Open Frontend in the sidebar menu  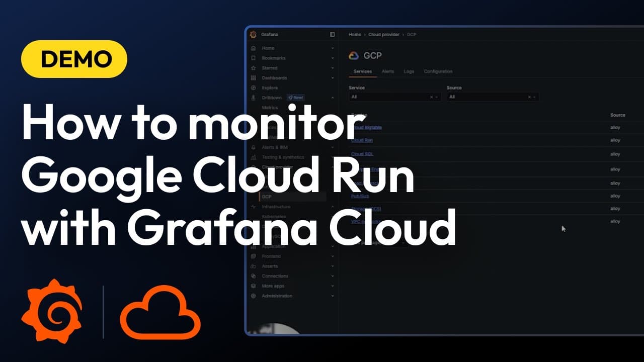[x=271, y=256]
